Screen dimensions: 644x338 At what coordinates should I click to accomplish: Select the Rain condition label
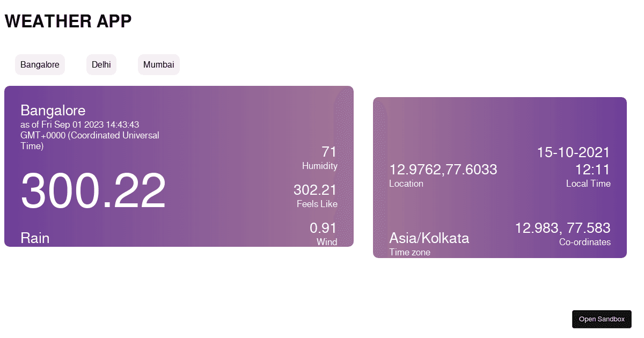[35, 238]
